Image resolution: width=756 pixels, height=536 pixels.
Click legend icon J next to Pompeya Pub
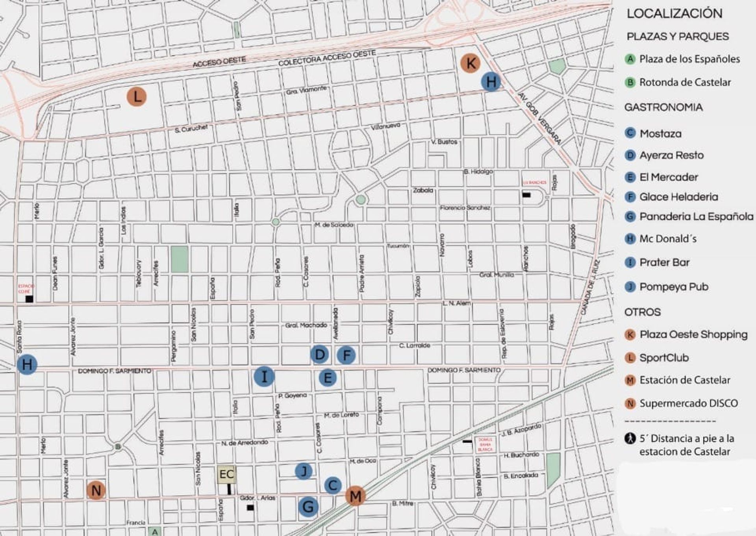(x=630, y=287)
